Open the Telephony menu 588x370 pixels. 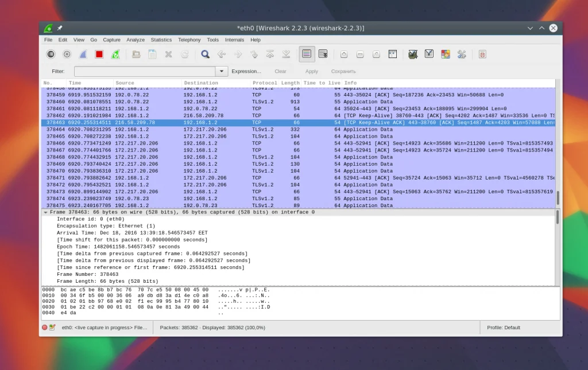[x=189, y=40]
